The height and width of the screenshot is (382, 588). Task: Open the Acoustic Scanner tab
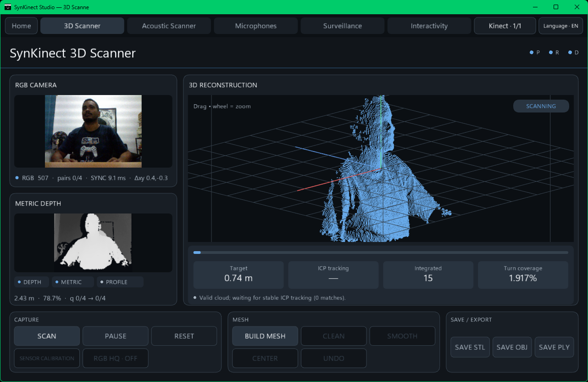169,26
